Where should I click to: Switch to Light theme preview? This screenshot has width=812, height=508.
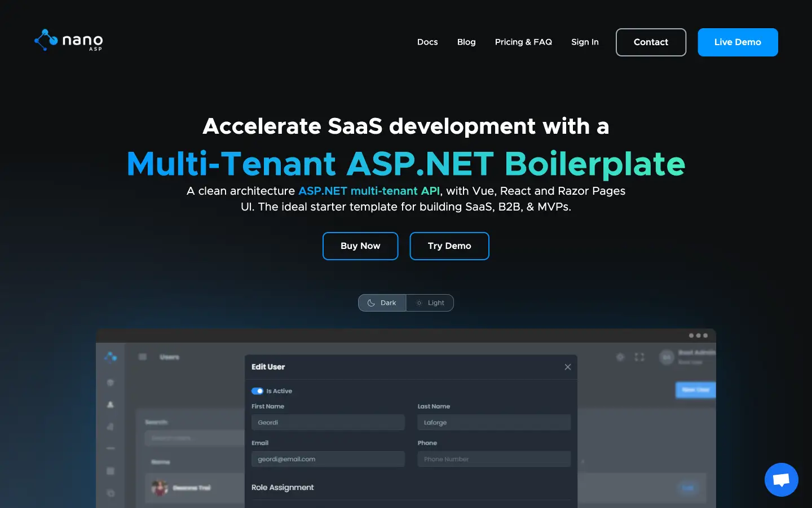pos(430,303)
